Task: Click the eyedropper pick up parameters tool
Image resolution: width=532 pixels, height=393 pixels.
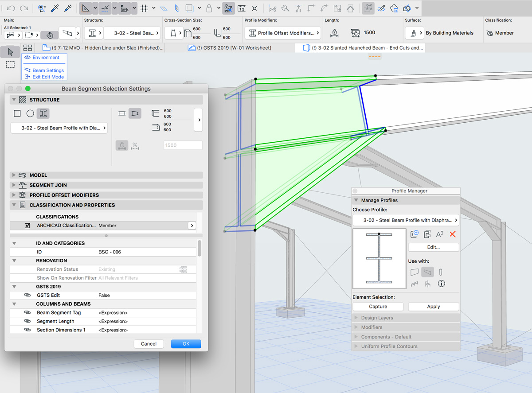Action: (x=55, y=8)
